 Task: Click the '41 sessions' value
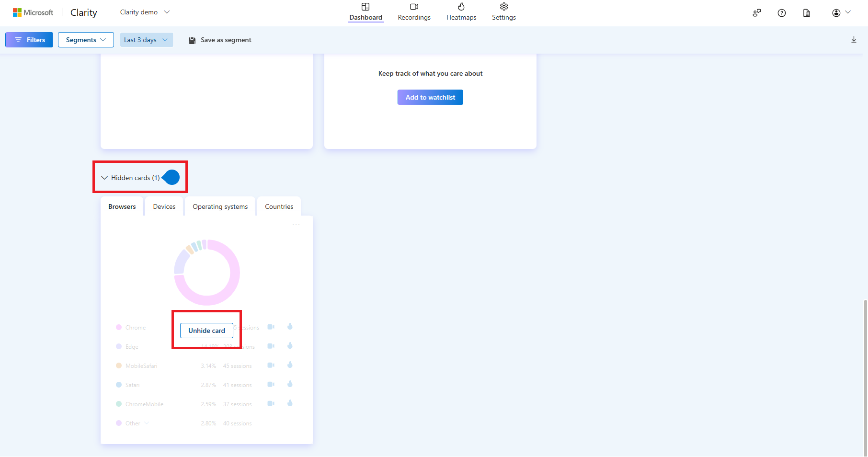(x=237, y=385)
